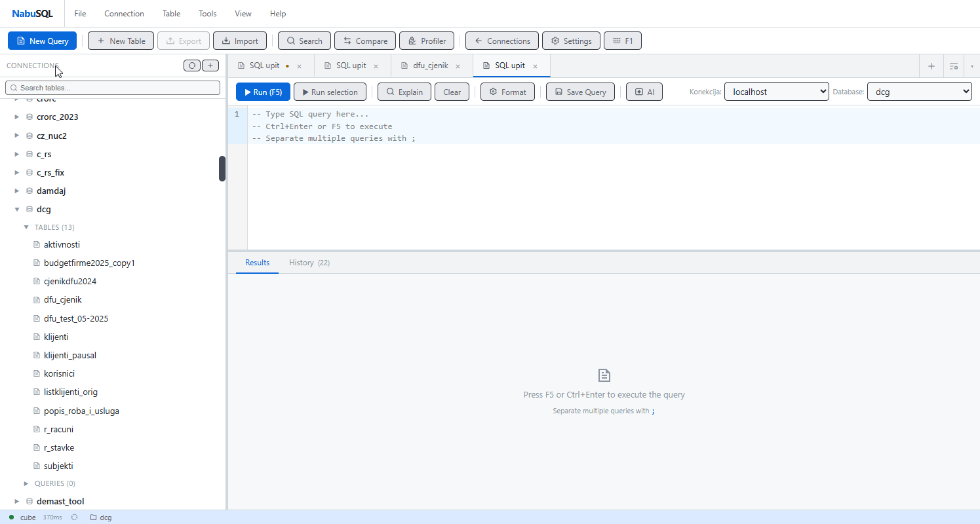Click the Search tables input field
Image resolution: width=980 pixels, height=524 pixels.
tap(113, 88)
